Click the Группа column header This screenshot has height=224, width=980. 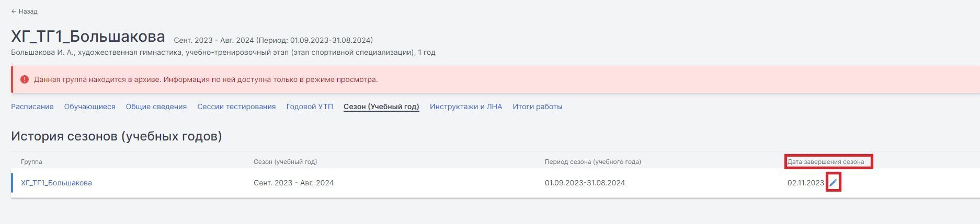point(31,162)
